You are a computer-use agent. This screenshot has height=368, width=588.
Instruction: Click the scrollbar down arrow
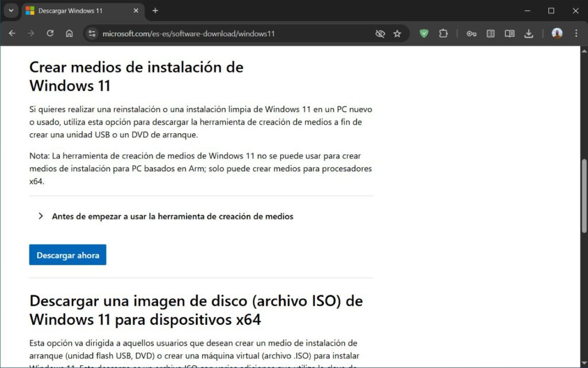coord(584,363)
